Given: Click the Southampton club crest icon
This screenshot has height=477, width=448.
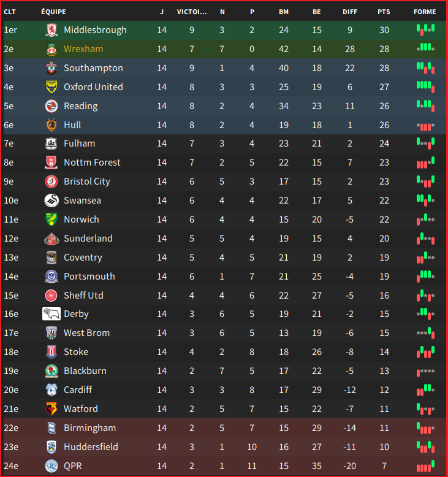Looking at the screenshot, I should (x=51, y=68).
